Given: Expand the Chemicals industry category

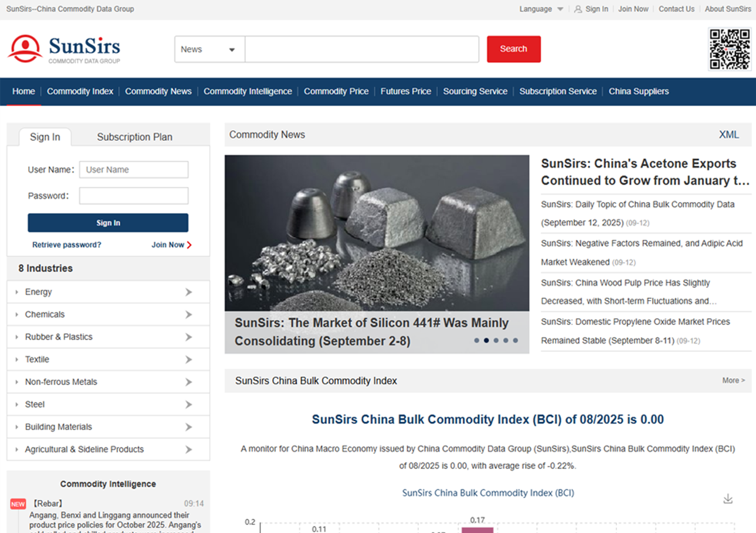Looking at the screenshot, I should 45,314.
